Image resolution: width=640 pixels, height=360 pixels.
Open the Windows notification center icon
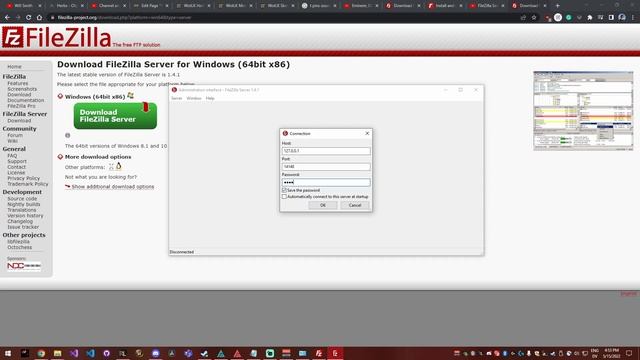coord(629,353)
